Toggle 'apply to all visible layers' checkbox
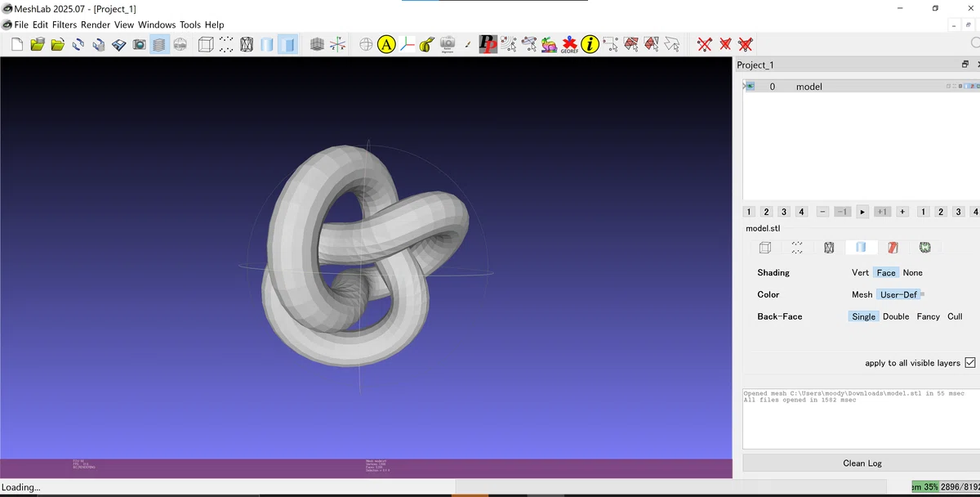The width and height of the screenshot is (980, 497). click(970, 363)
